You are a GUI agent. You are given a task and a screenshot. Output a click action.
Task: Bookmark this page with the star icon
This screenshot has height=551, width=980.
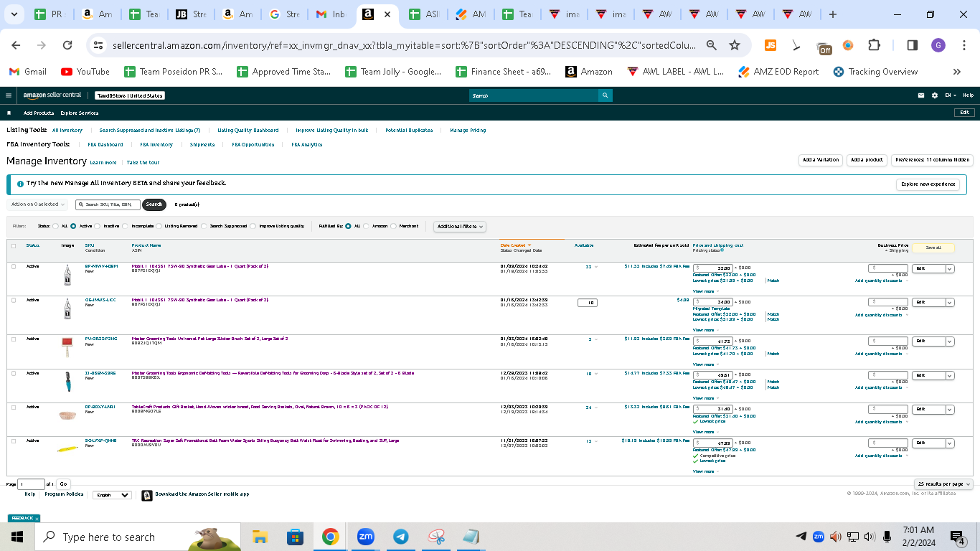point(735,45)
